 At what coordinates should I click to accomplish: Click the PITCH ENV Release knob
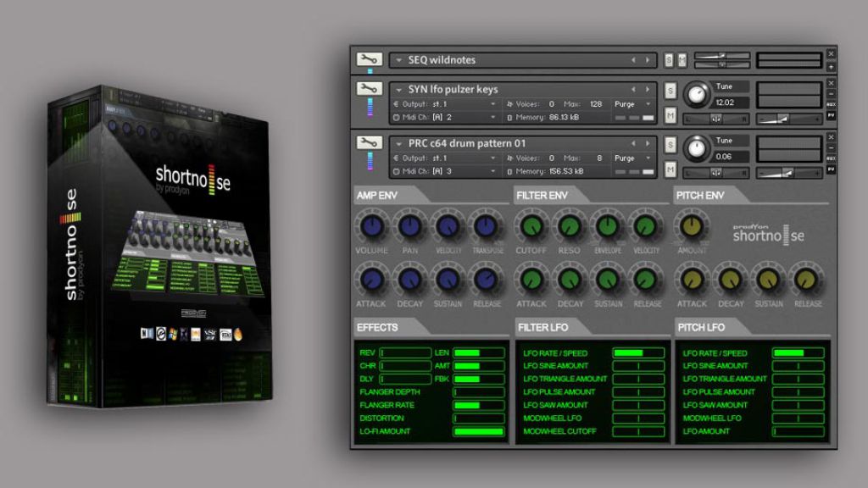coord(807,280)
